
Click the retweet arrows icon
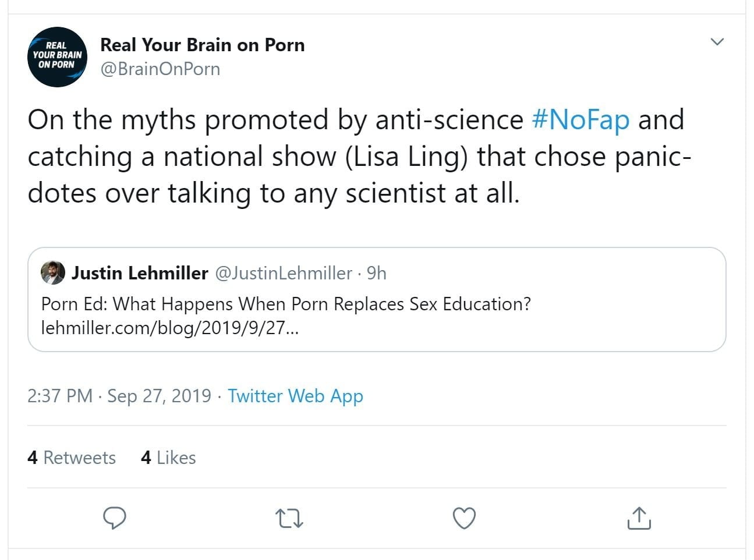click(x=289, y=518)
